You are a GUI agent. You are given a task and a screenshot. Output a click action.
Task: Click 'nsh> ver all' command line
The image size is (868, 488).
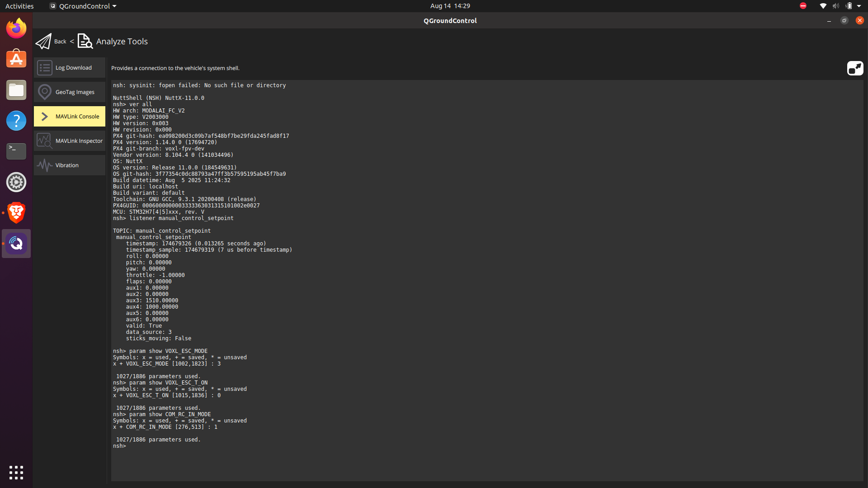coord(132,104)
